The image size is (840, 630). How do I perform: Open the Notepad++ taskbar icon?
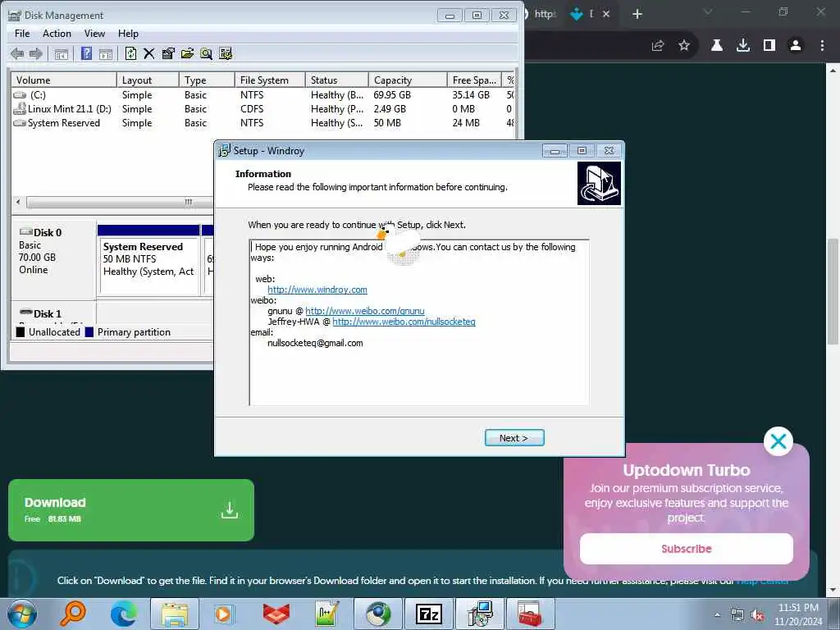[326, 614]
